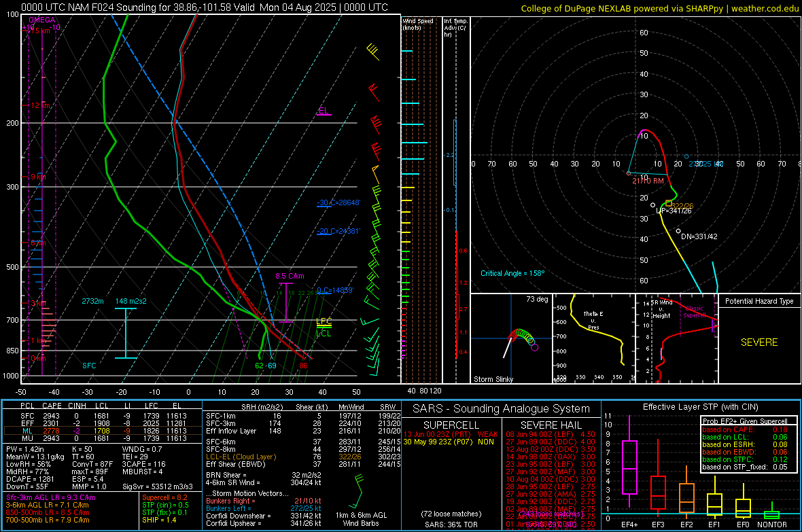802x532 pixels.
Task: Click the STP (cin) = 0.5 parameter
Action: 165,505
